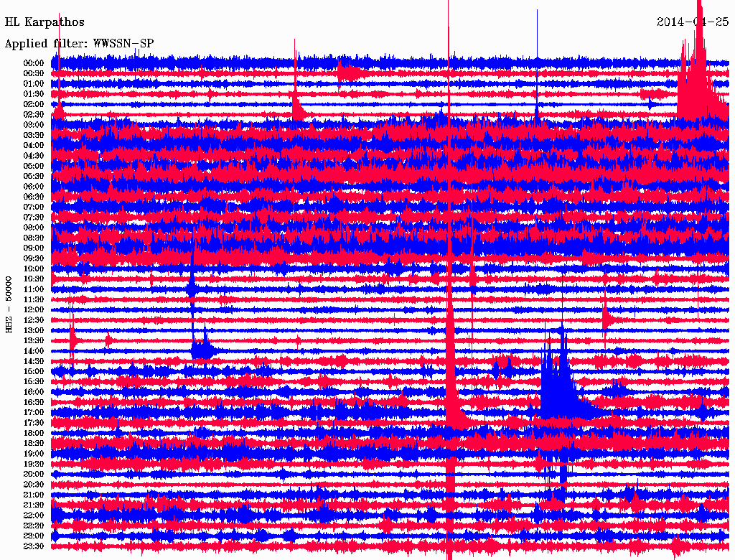
Task: Select the 03:00 time label
Action: point(34,125)
